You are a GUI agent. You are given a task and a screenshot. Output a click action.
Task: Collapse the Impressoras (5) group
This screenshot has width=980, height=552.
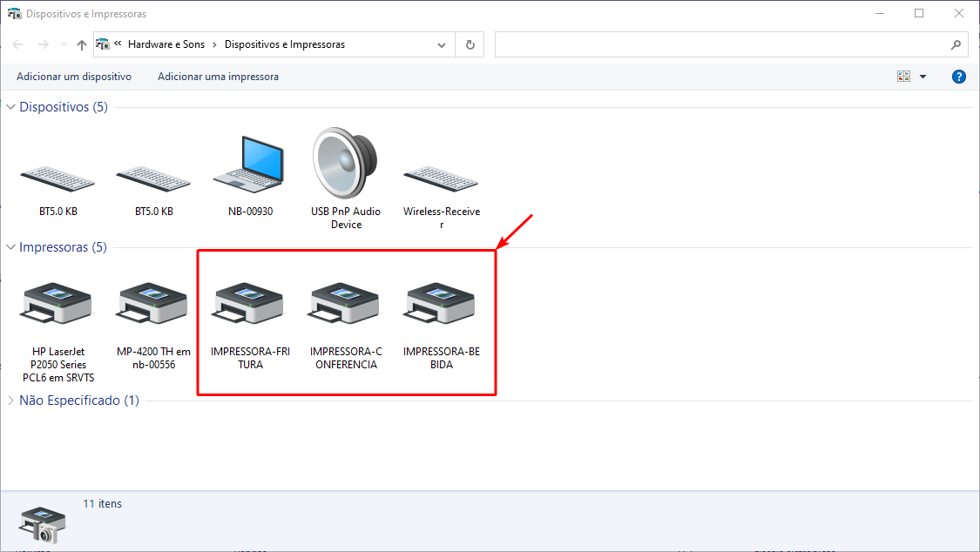click(11, 247)
